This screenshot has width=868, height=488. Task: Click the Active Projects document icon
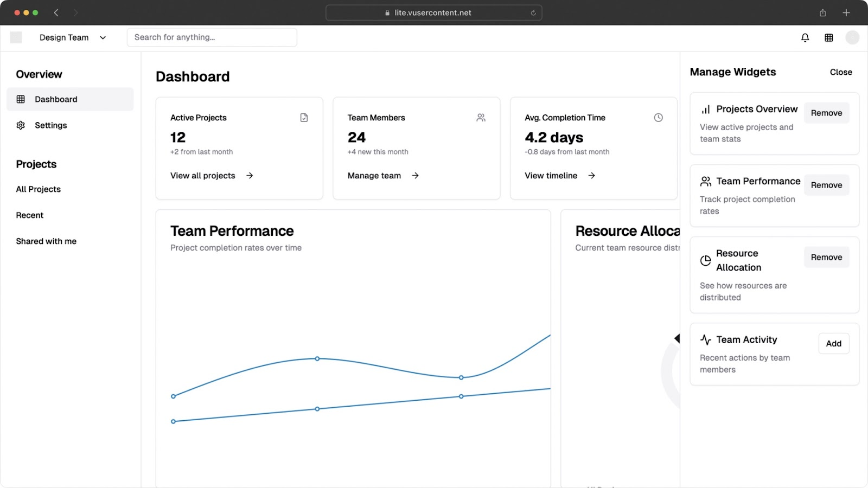pos(304,118)
